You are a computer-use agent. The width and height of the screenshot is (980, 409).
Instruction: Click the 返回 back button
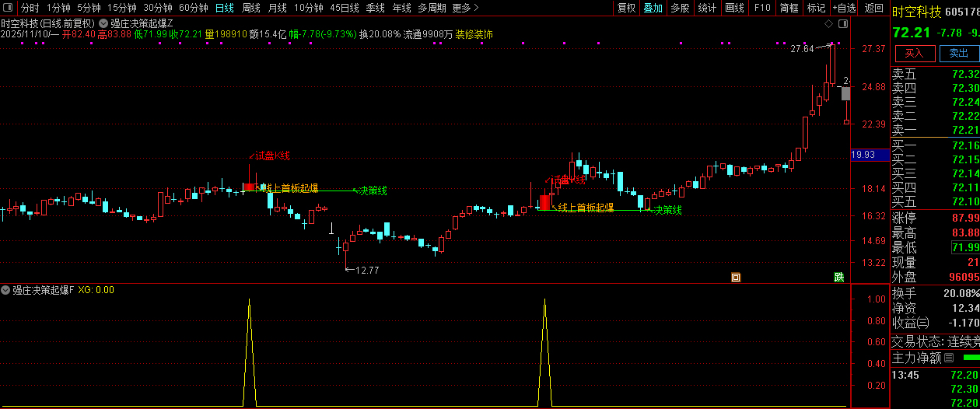coord(874,8)
